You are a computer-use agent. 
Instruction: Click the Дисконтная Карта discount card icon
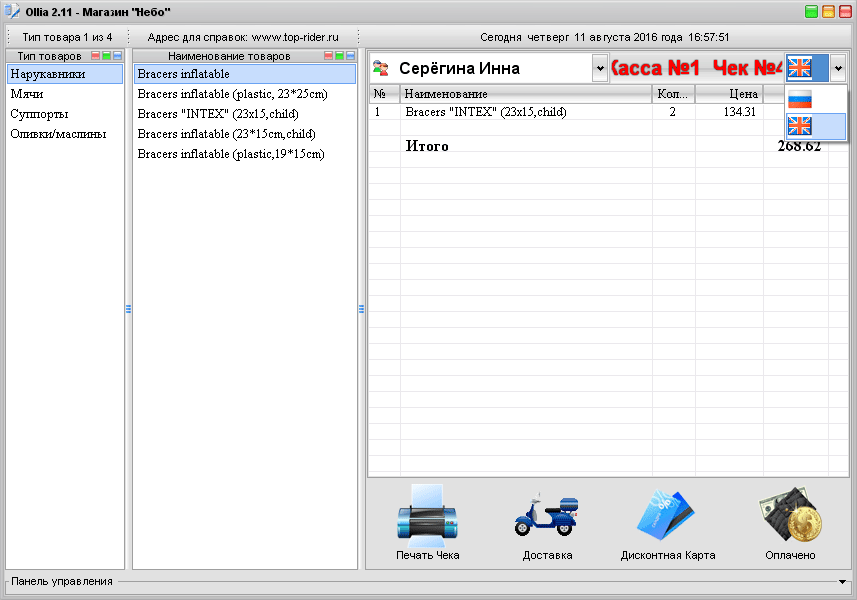(x=665, y=516)
